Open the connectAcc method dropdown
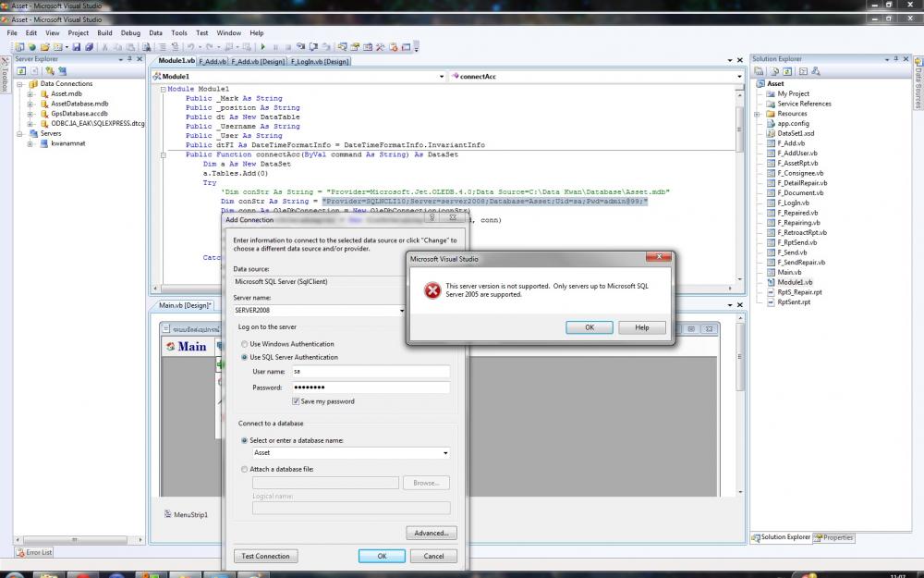 739,77
